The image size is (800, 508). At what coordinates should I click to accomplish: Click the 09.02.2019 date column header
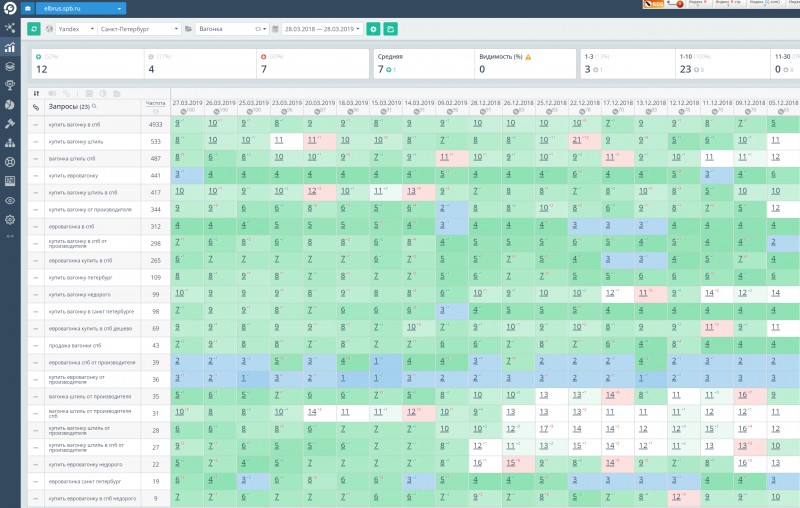pos(453,103)
